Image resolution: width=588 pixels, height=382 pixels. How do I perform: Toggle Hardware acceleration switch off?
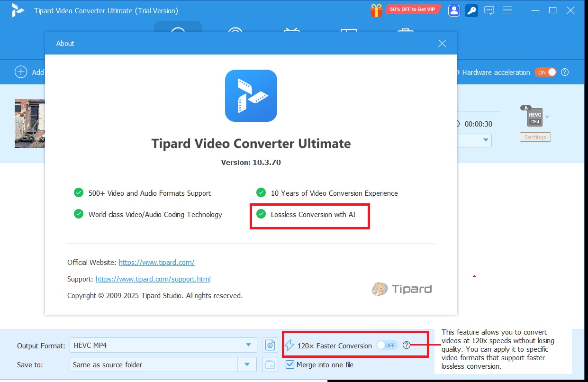(545, 73)
